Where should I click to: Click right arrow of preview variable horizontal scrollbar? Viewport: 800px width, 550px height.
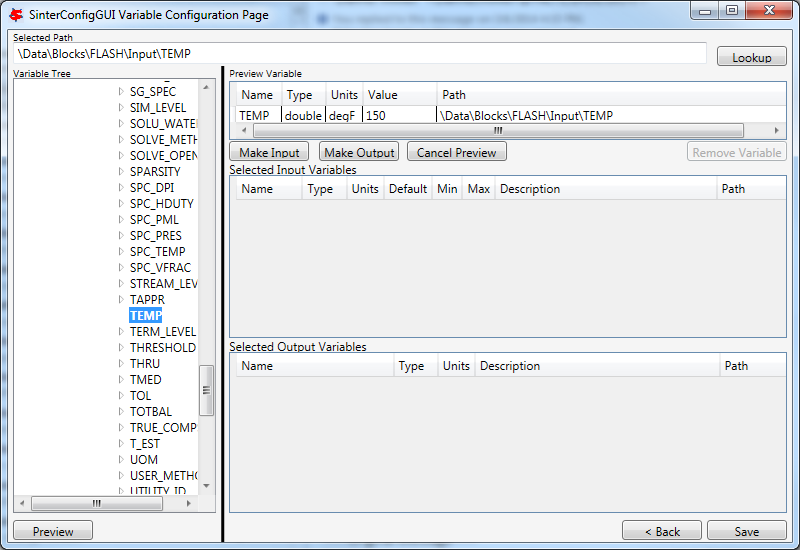point(777,131)
